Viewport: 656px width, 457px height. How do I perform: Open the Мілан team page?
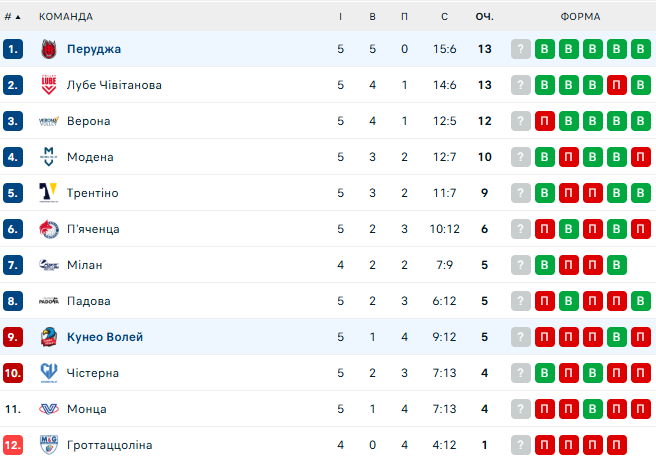85,265
